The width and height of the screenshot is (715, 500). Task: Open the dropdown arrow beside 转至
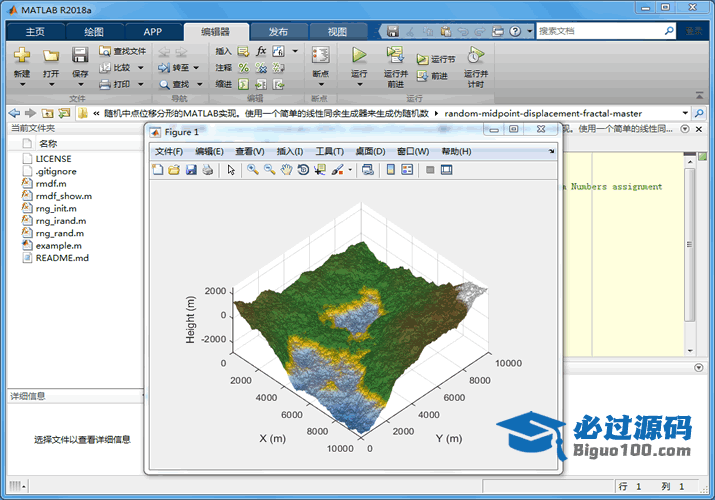197,67
